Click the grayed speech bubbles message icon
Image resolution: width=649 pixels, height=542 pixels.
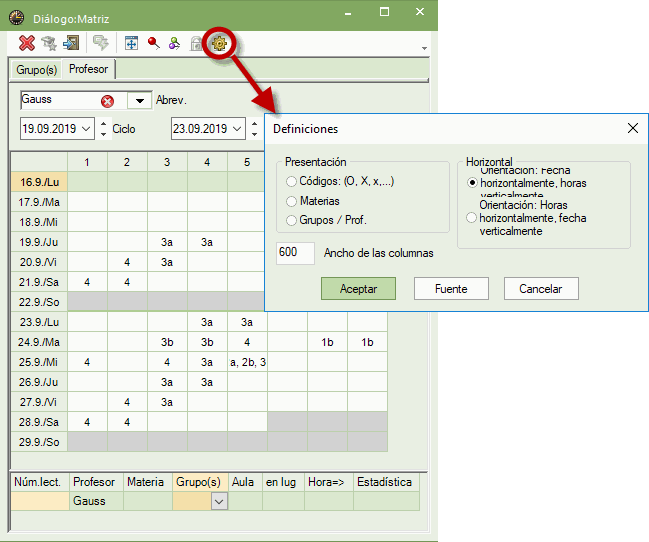[101, 43]
